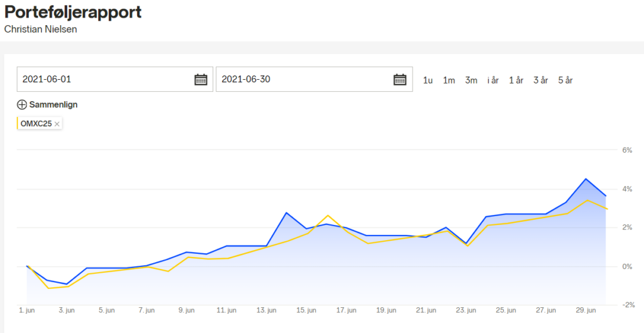The height and width of the screenshot is (333, 644).
Task: Click the plus icon beside Sammenlign
Action: click(x=22, y=104)
